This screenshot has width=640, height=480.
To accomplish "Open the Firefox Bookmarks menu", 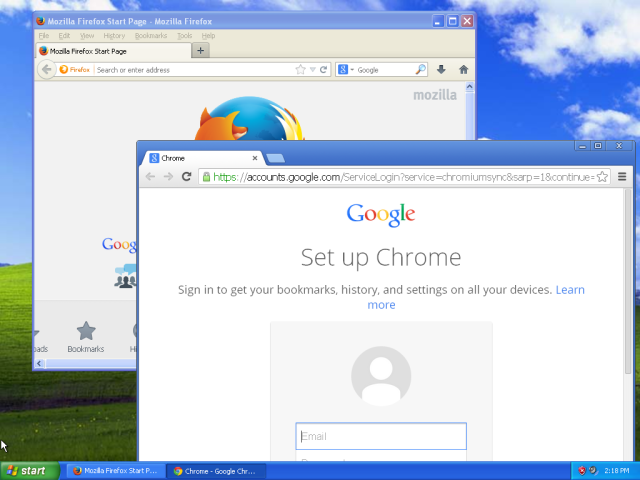I will 151,36.
